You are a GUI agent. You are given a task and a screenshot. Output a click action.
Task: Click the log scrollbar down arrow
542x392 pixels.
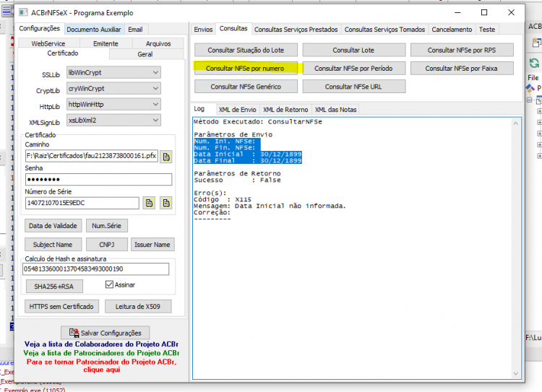[x=516, y=373]
